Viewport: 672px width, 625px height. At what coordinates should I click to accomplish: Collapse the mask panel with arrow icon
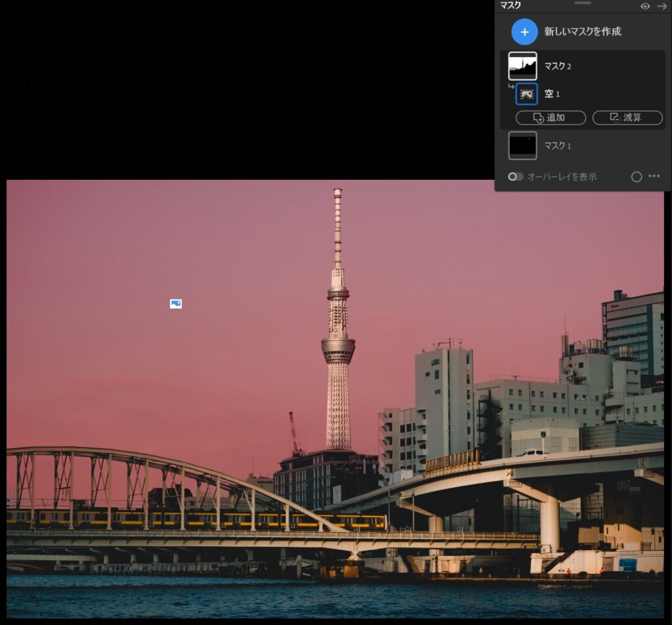click(661, 6)
